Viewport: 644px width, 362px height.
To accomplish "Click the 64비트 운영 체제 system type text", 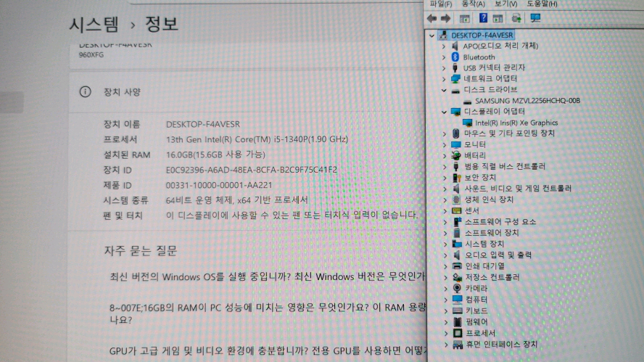I will coord(236,200).
